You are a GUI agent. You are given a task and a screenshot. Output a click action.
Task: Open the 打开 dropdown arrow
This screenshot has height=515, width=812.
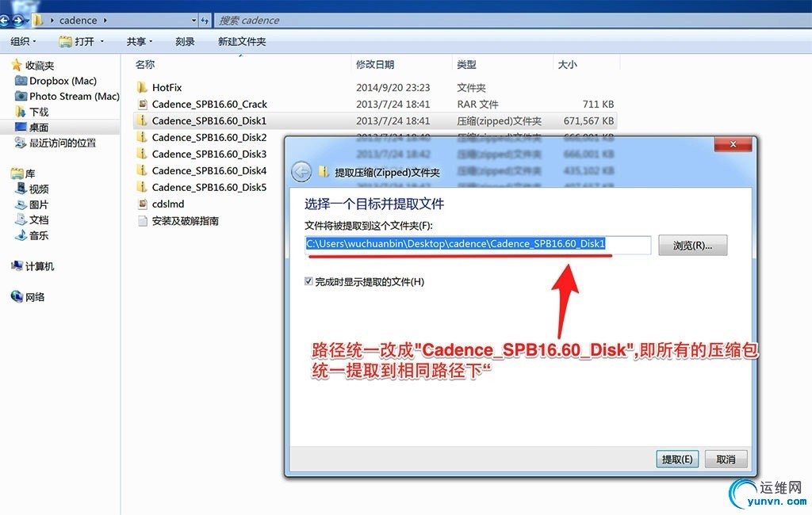(102, 41)
